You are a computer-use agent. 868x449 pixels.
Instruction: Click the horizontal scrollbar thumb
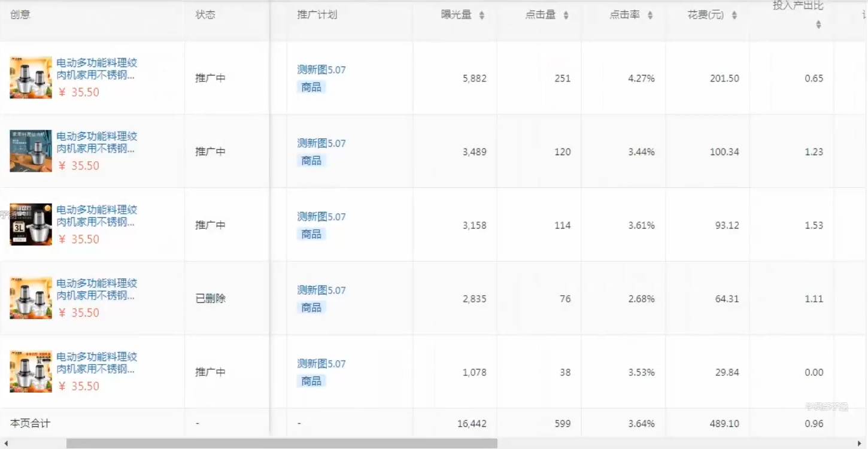[x=281, y=444]
